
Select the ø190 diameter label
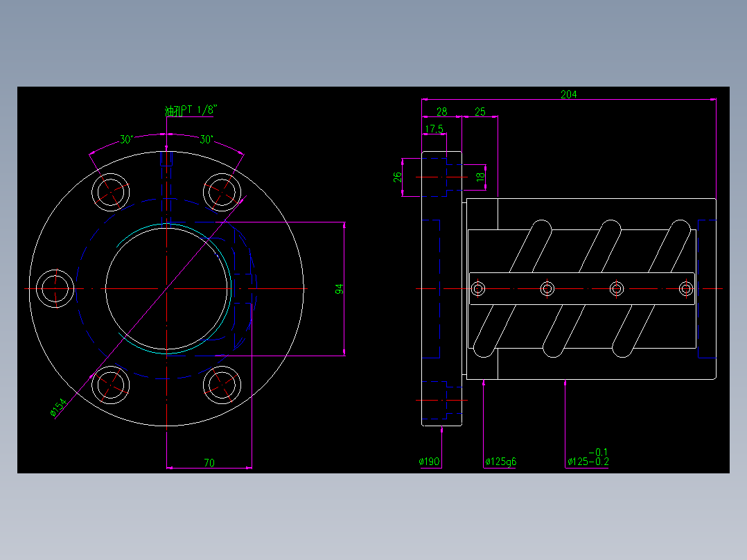coord(429,462)
